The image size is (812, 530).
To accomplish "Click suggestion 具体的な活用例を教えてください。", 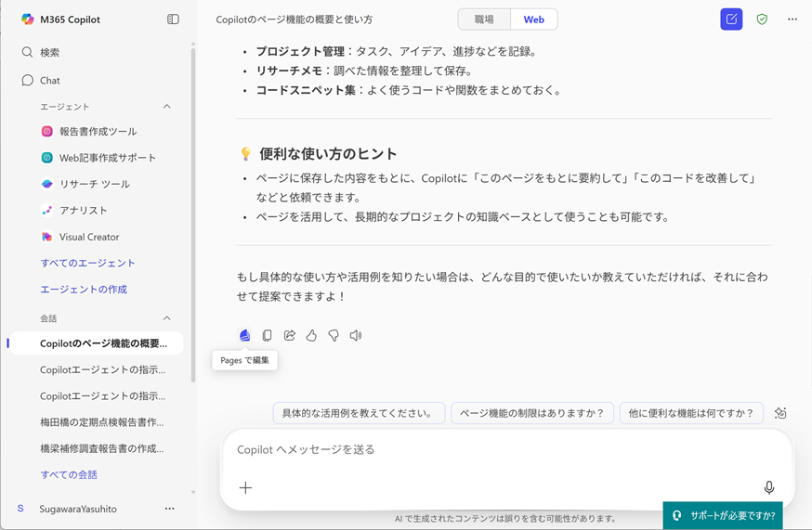I will point(359,413).
